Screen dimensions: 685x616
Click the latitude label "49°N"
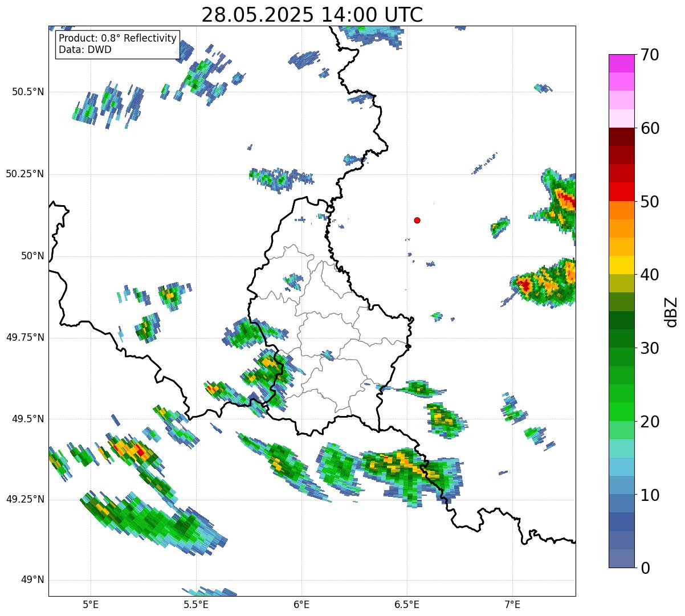point(32,580)
